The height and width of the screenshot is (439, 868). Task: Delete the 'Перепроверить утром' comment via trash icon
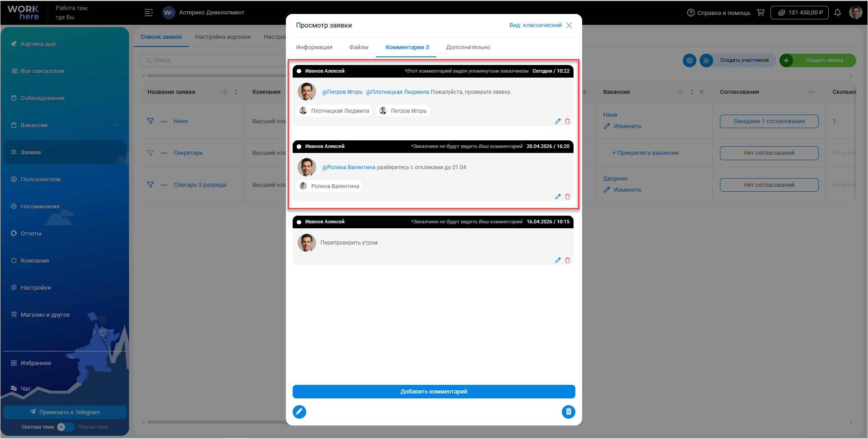coord(568,260)
